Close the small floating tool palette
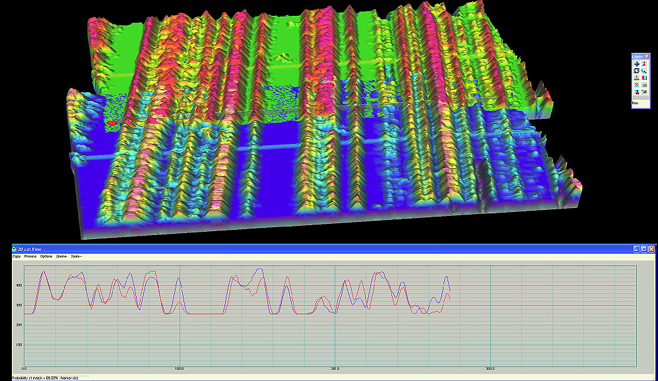 click(647, 56)
